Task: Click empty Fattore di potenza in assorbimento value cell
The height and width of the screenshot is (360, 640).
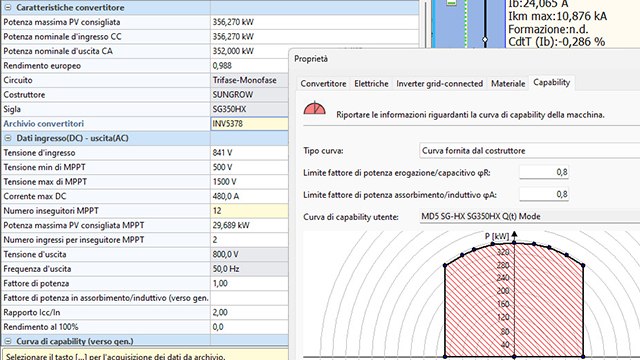Action: (249, 298)
